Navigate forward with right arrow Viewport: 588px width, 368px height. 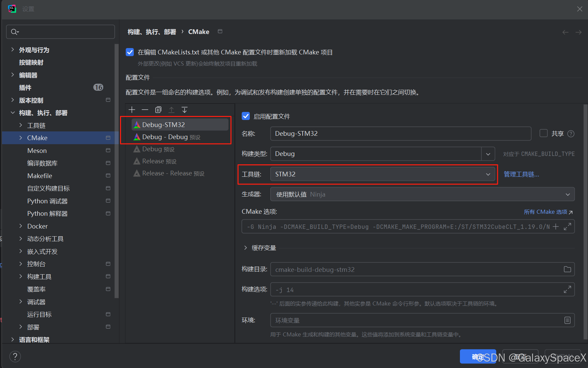[x=579, y=32]
